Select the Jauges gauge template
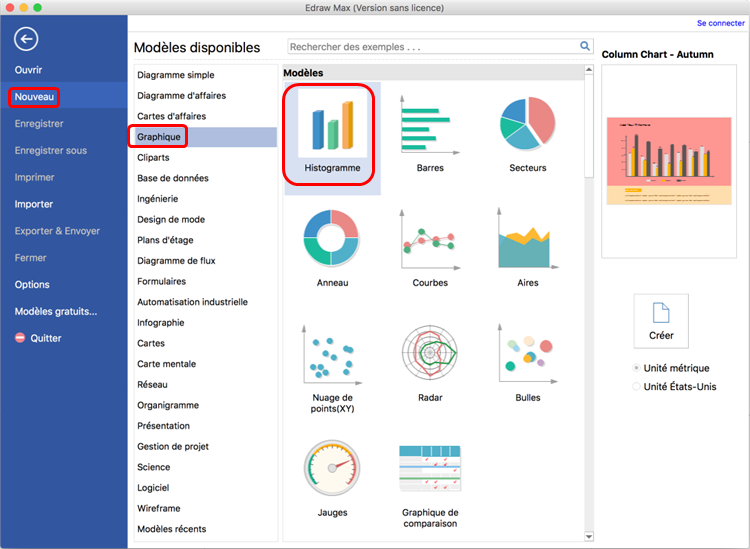Image resolution: width=750 pixels, height=549 pixels. tap(332, 478)
